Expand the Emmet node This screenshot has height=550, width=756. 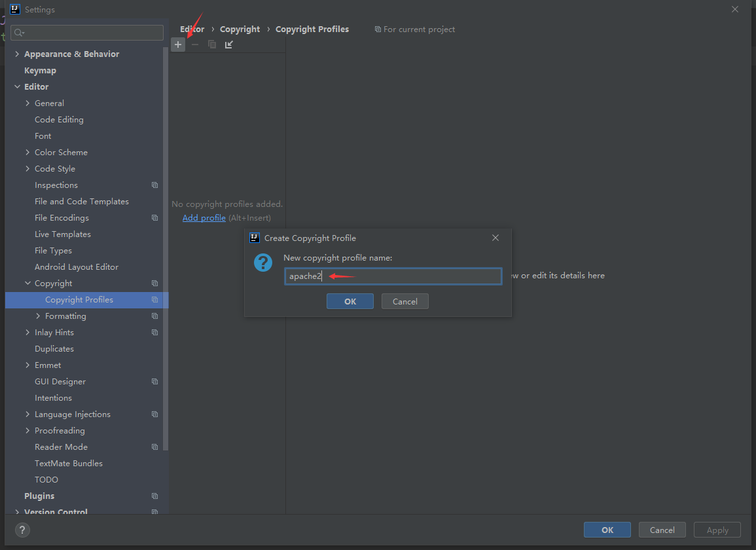27,365
